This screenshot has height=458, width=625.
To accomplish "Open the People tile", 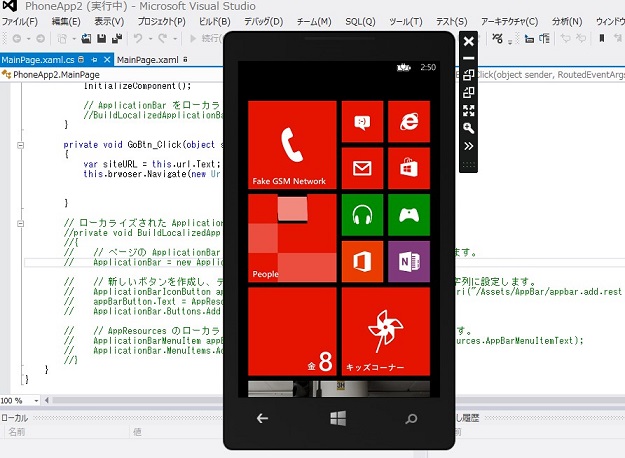I will point(292,238).
